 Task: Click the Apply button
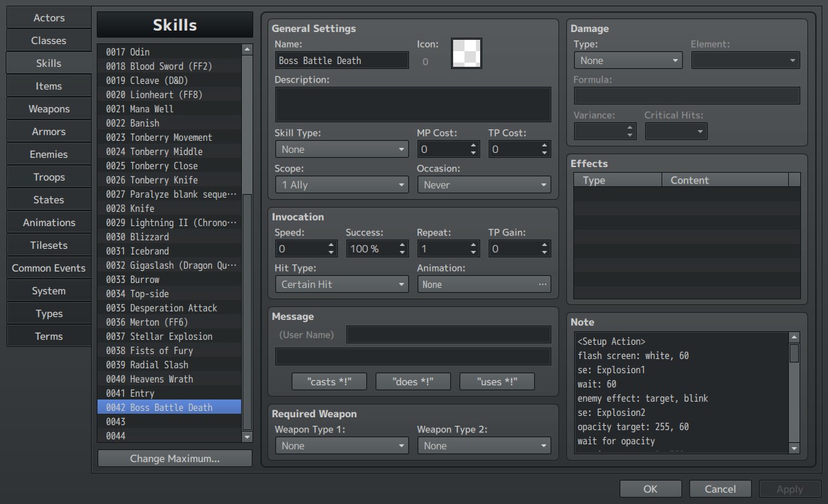[x=790, y=489]
